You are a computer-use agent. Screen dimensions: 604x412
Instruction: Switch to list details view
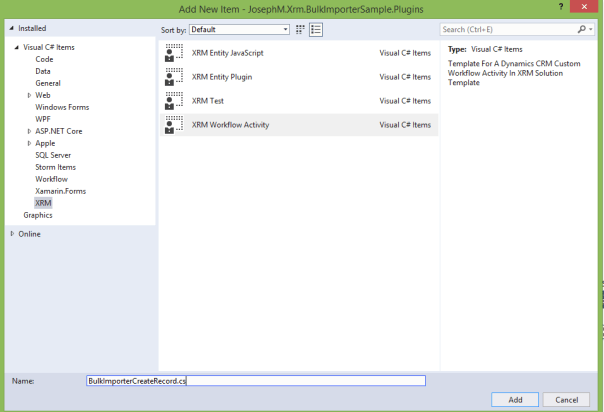point(314,30)
